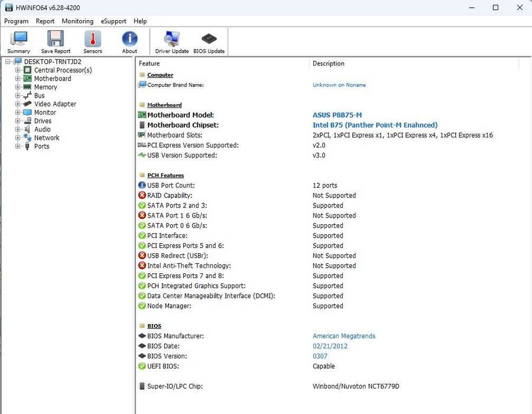Select the Motherboard tree item label
Image resolution: width=532 pixels, height=414 pixels.
point(53,79)
